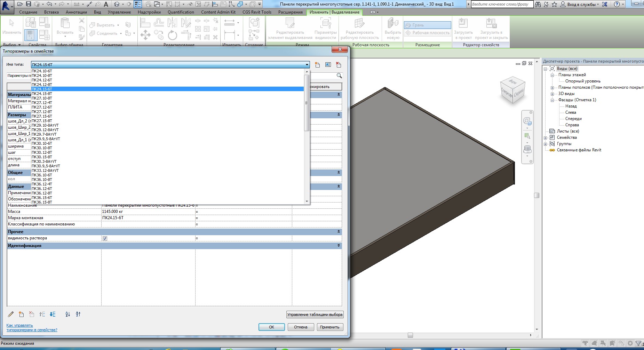
Task: Click the delete type icon
Action: pyautogui.click(x=339, y=65)
